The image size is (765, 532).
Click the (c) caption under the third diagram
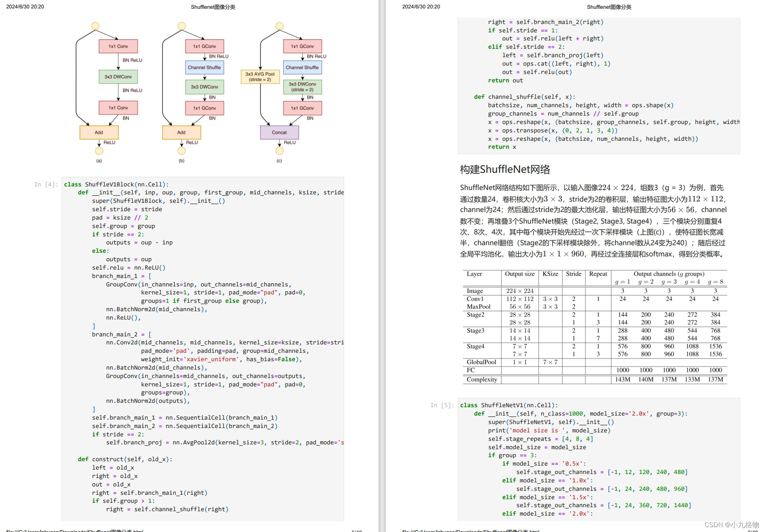tap(279, 161)
